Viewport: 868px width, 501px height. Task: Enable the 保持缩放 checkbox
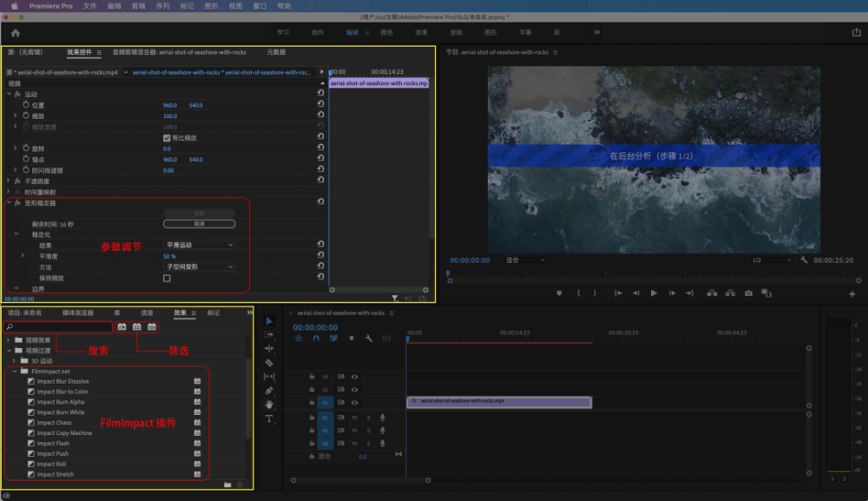(x=167, y=279)
